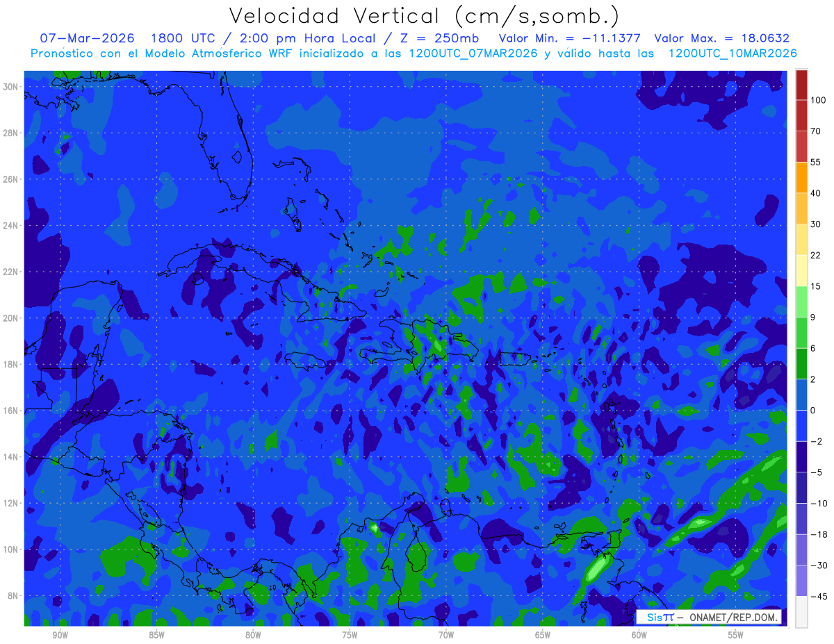Screen dimensions: 834x644
Task: Pick the medium blue swatch between 0 and 2
Action: click(x=801, y=395)
